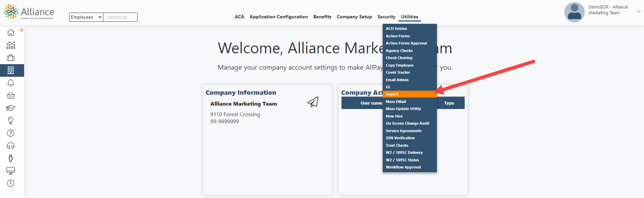This screenshot has width=644, height=198.
Task: Select Email Admin from Utilities
Action: point(410,80)
